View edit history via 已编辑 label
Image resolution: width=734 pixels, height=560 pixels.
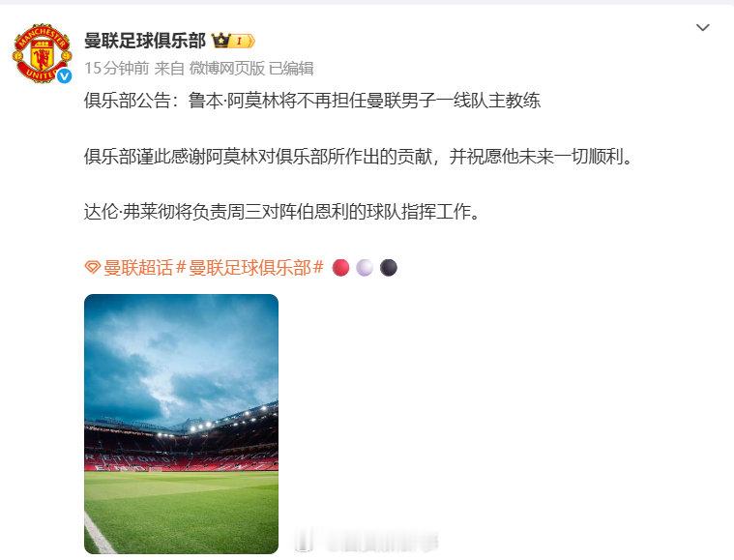pos(291,69)
